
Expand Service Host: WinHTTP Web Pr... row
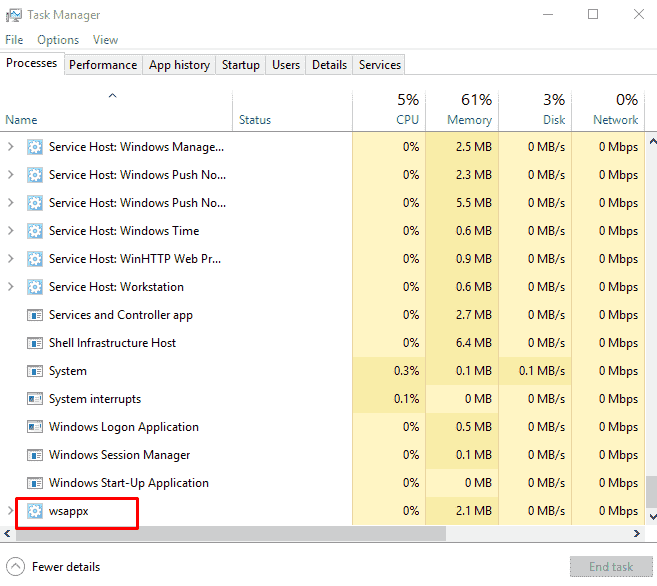pos(11,258)
